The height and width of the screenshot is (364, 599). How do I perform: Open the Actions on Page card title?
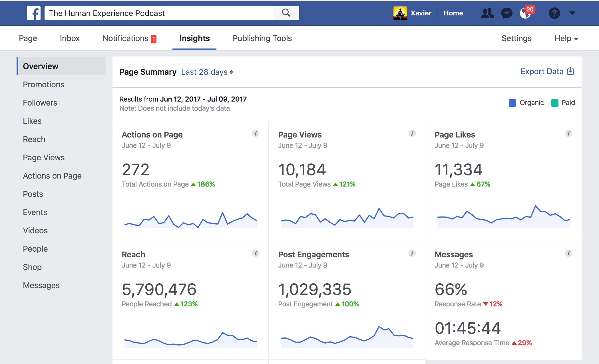tap(152, 135)
